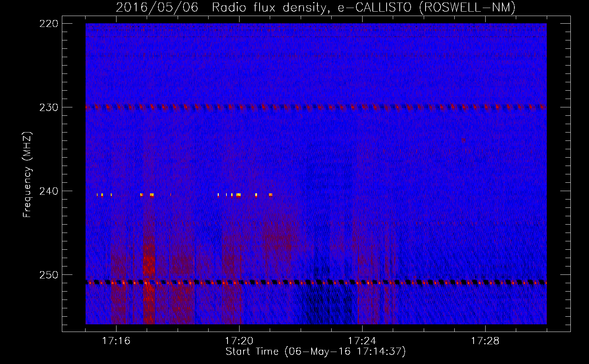Click the 230 frequency tick label
The height and width of the screenshot is (364, 589).
pyautogui.click(x=49, y=107)
